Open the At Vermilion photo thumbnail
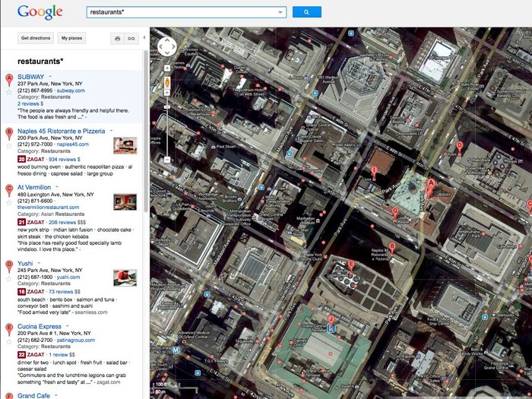The image size is (532, 399). coord(125,202)
